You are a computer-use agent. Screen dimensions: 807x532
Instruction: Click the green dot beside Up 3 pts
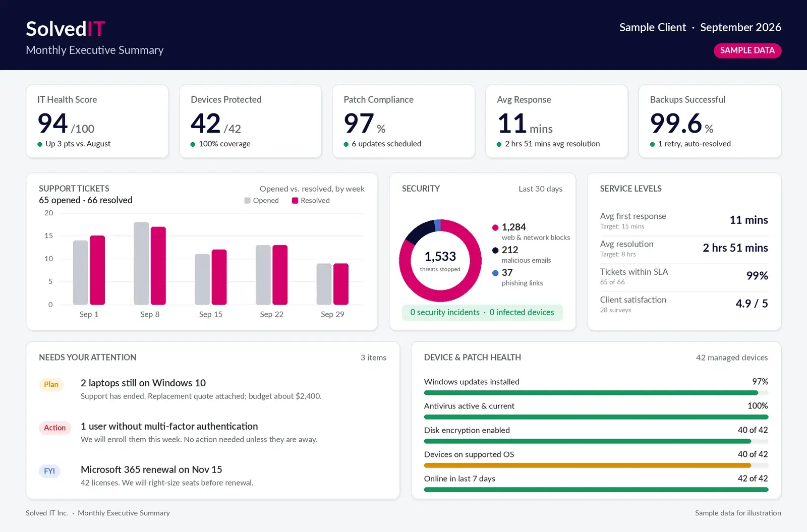[40, 144]
